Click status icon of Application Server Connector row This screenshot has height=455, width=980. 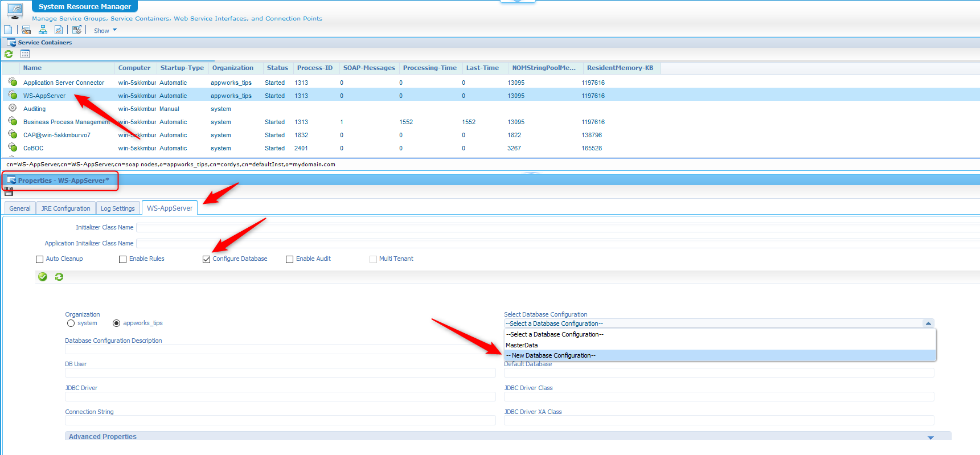pyautogui.click(x=13, y=82)
